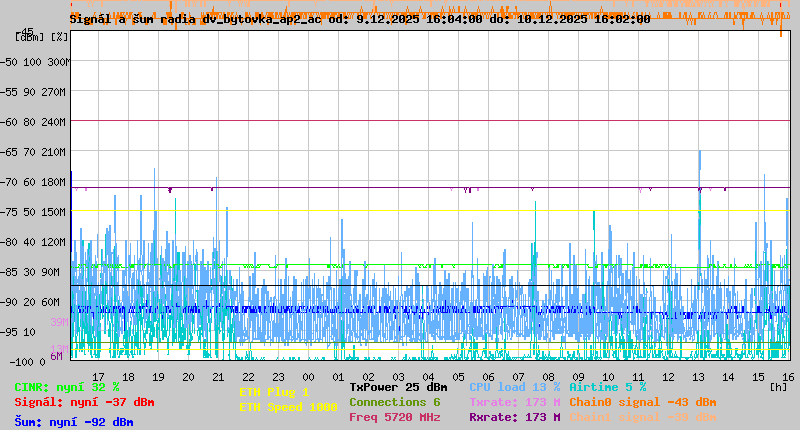
Task: Click the pink Txrate 173 M label
Action: click(x=514, y=402)
